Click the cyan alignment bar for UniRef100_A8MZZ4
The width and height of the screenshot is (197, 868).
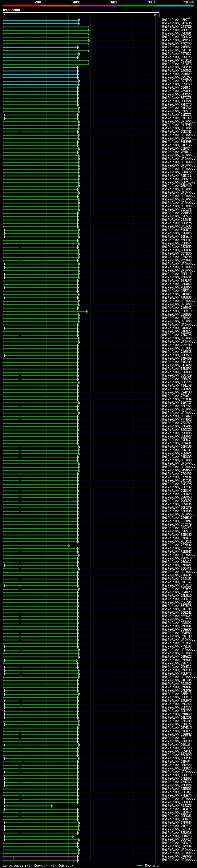(x=42, y=20)
